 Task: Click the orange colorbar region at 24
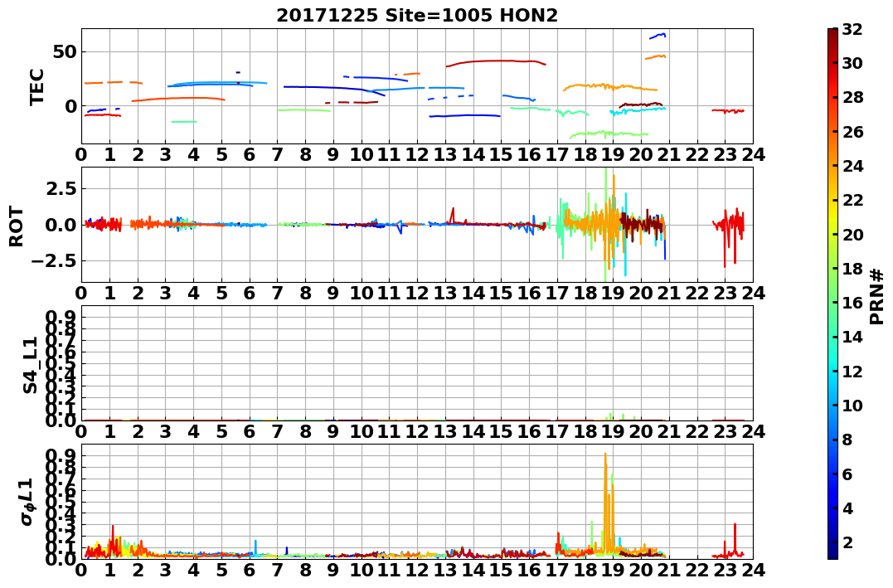tap(832, 166)
